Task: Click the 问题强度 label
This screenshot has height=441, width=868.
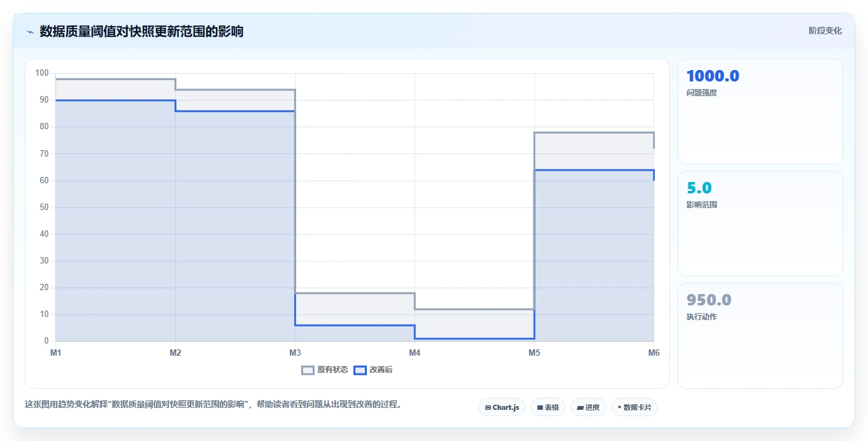Action: (x=702, y=93)
